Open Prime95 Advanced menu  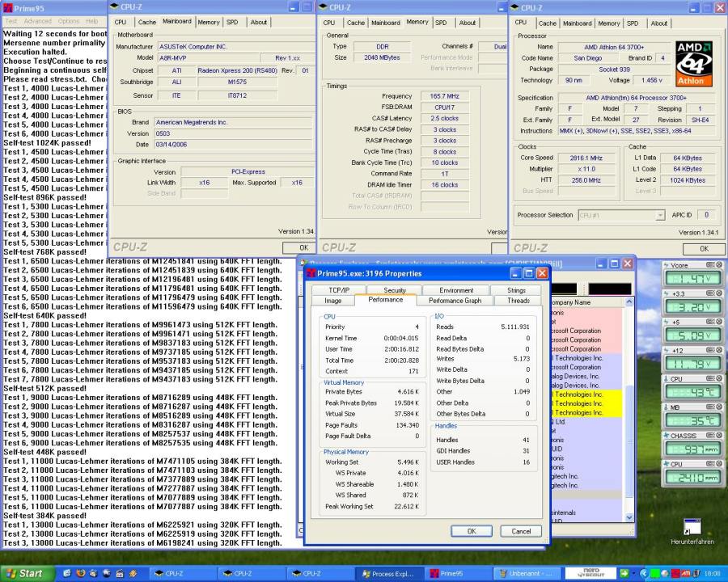(x=37, y=21)
